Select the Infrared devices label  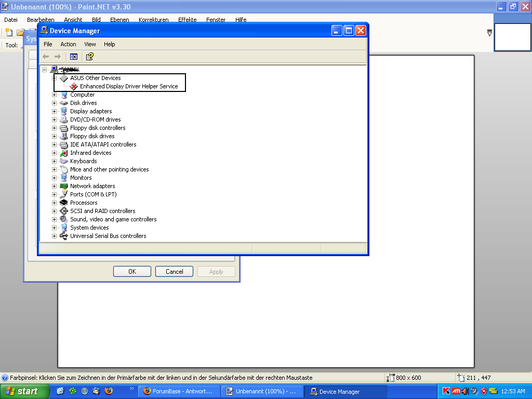(x=90, y=153)
